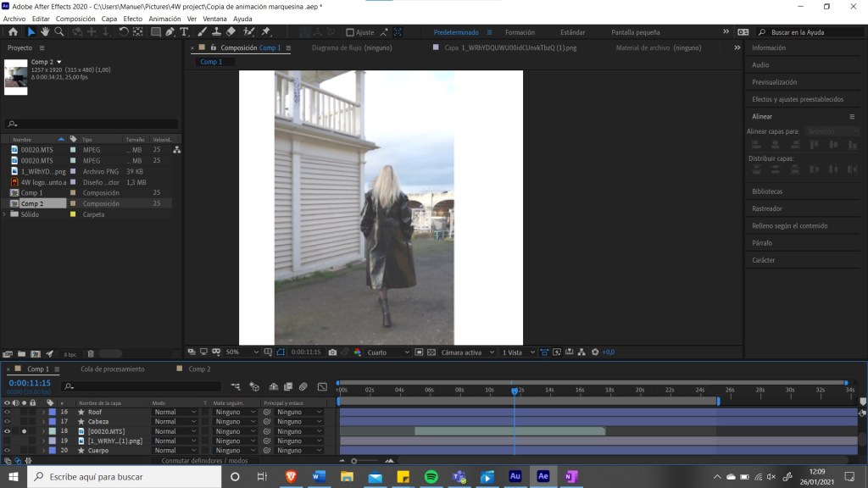The width and height of the screenshot is (868, 488).
Task: Toggle visibility of the Cuerpo layer
Action: click(x=7, y=450)
